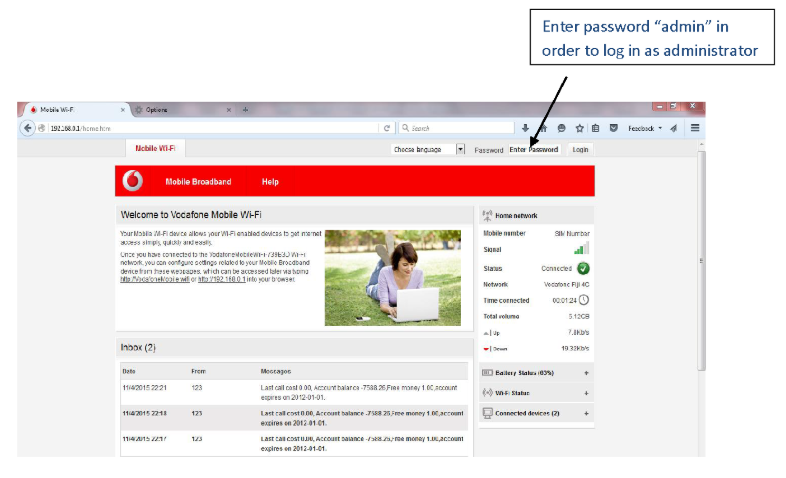
Task: Open the inbox message dated 11/4/2015 22:18
Action: coord(294,418)
